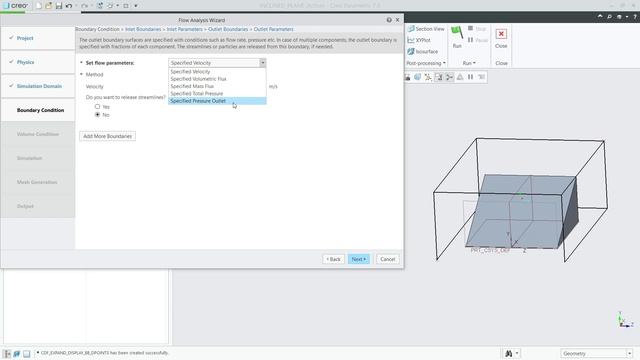
Task: Click the status message text in the bottom bar
Action: pyautogui.click(x=104, y=353)
